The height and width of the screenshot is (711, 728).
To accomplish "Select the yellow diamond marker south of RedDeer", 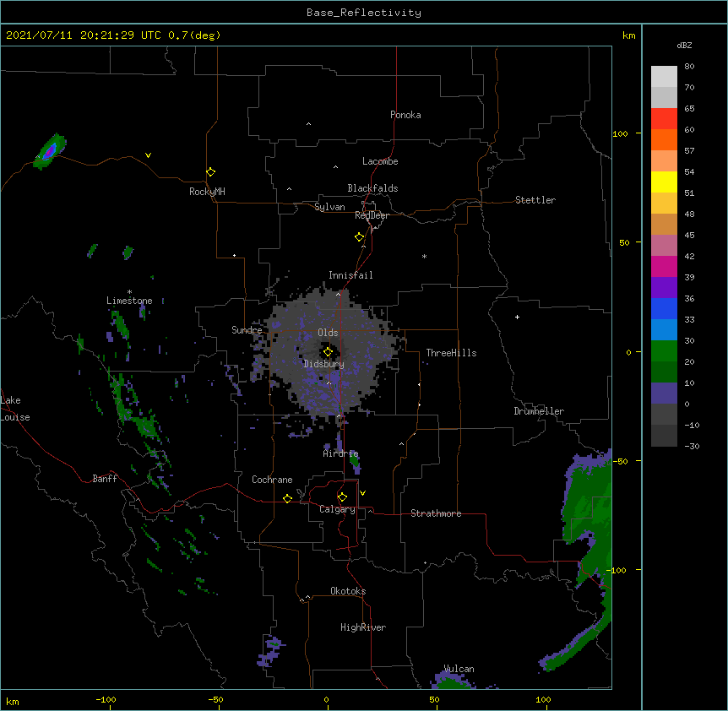I will pos(360,237).
